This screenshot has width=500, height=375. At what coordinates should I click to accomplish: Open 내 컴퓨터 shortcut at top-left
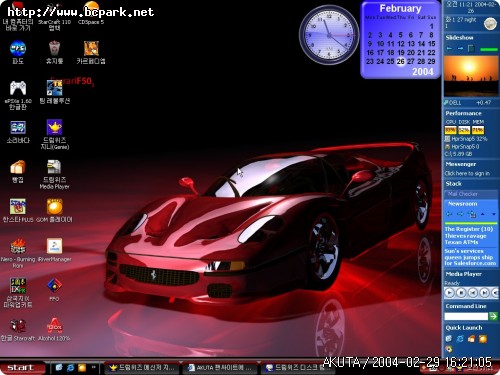coord(18,17)
